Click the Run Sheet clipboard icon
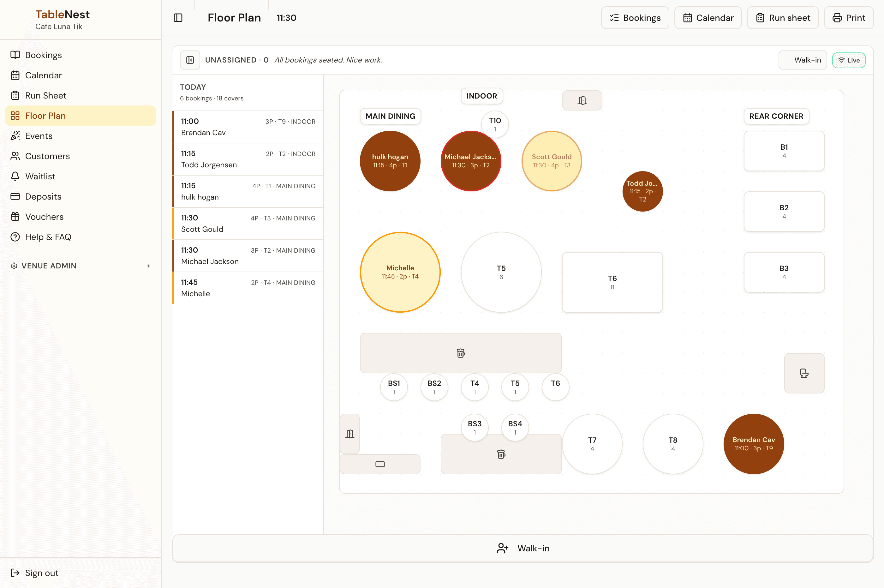Screen dimensions: 884x588 pos(15,96)
